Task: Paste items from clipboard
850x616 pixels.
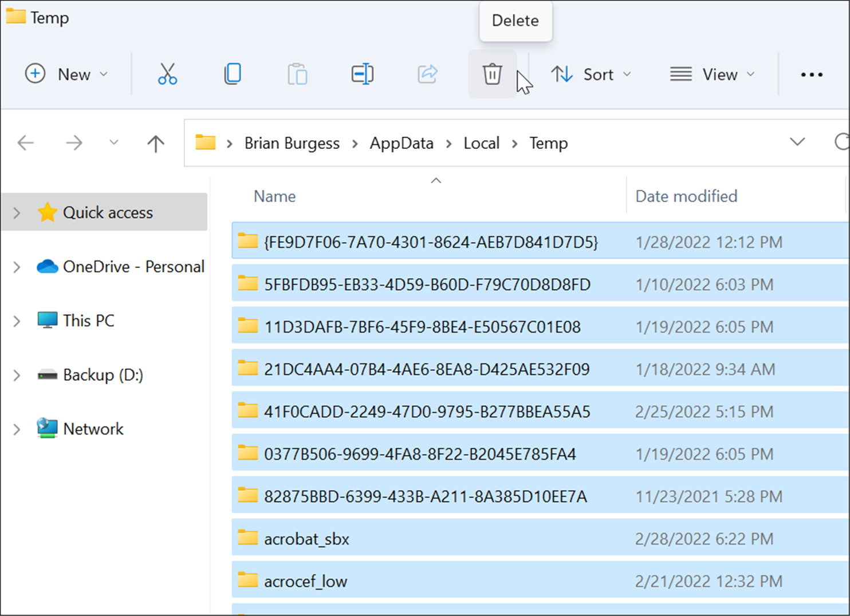Action: (x=297, y=74)
